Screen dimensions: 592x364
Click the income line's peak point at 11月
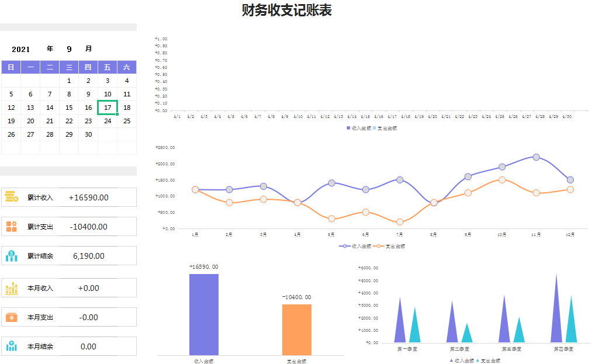pos(536,157)
